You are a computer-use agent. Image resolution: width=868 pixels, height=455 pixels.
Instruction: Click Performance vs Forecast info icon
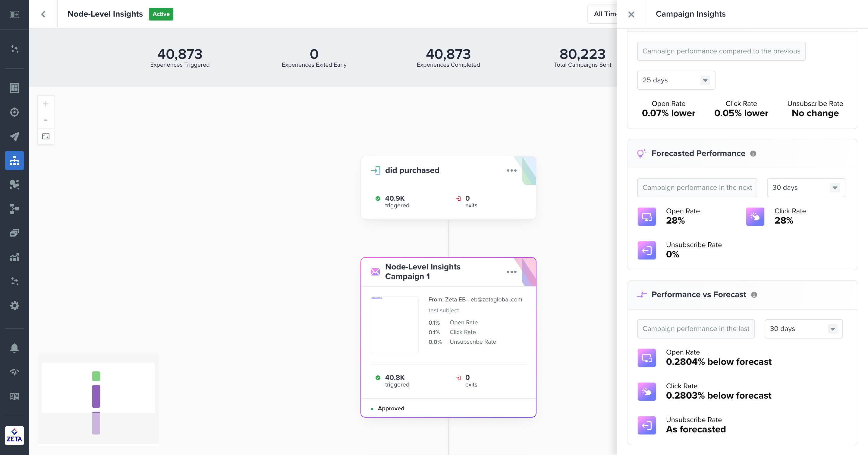[x=754, y=295]
